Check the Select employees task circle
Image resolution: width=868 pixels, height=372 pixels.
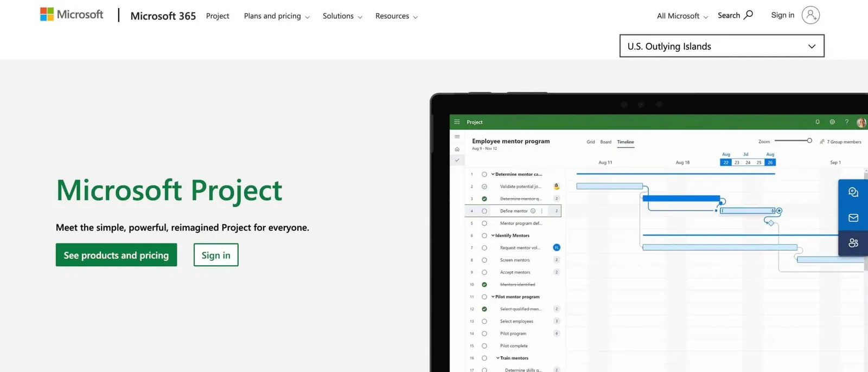tap(484, 321)
